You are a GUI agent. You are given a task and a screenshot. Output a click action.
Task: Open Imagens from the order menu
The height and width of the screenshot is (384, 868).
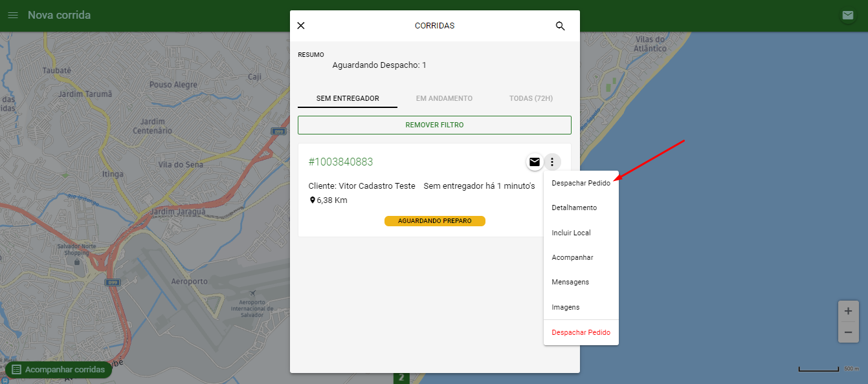coord(581,307)
